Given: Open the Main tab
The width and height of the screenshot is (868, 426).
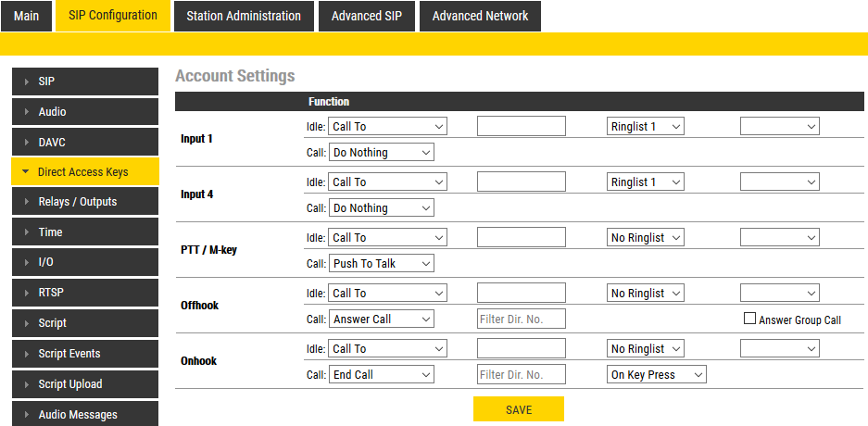Looking at the screenshot, I should (x=27, y=16).
